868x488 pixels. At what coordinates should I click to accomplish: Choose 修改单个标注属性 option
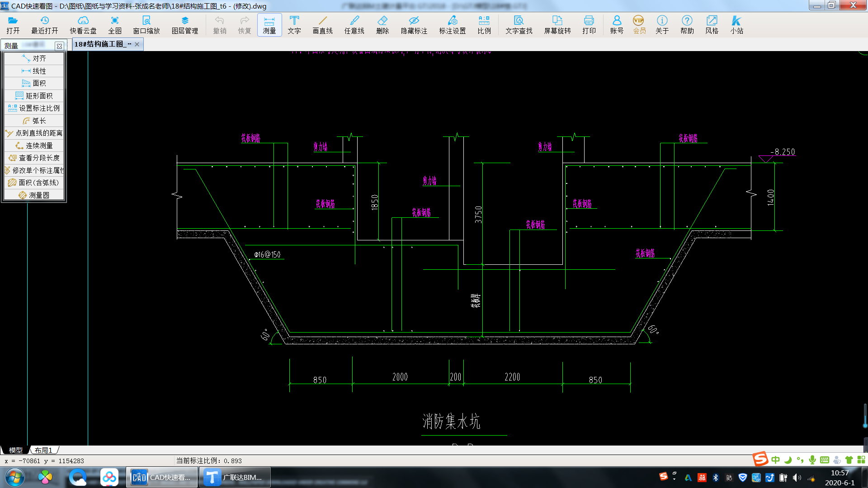click(34, 170)
